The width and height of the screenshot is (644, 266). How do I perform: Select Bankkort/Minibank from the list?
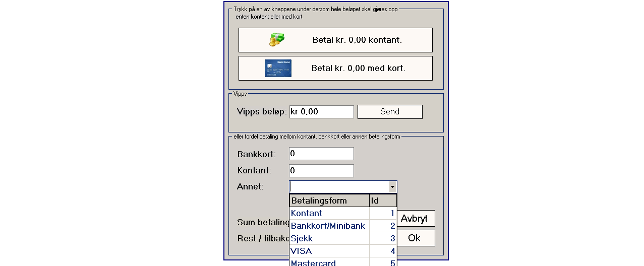(330, 226)
